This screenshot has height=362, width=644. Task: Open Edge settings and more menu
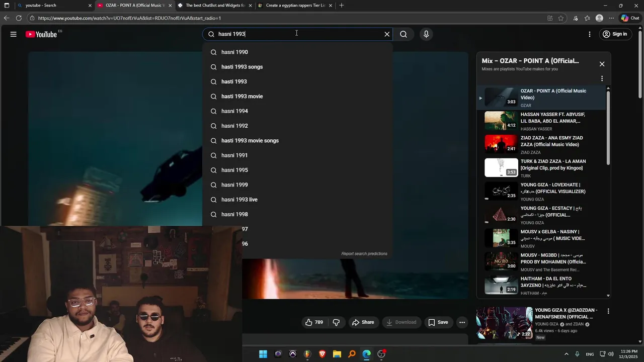(x=611, y=18)
